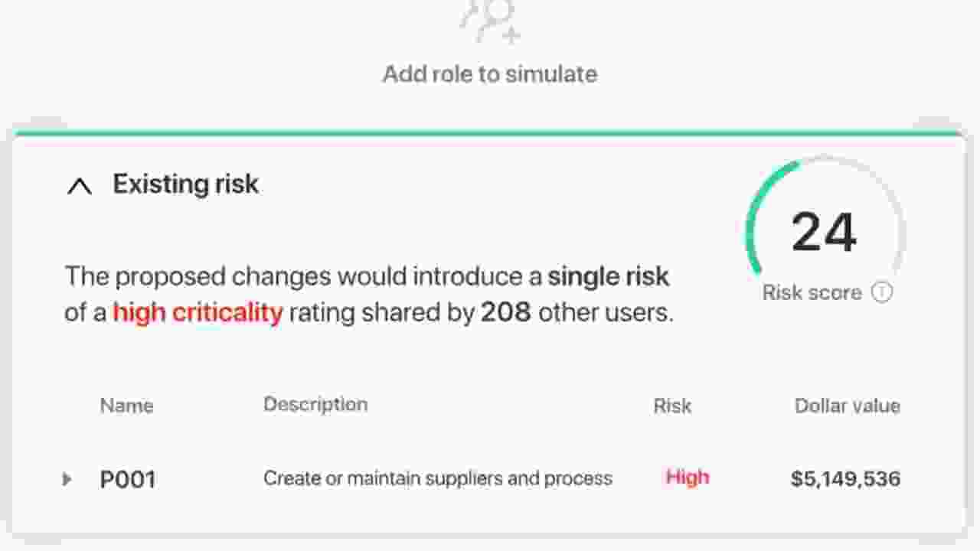Click the Existing risk heading

tap(186, 184)
